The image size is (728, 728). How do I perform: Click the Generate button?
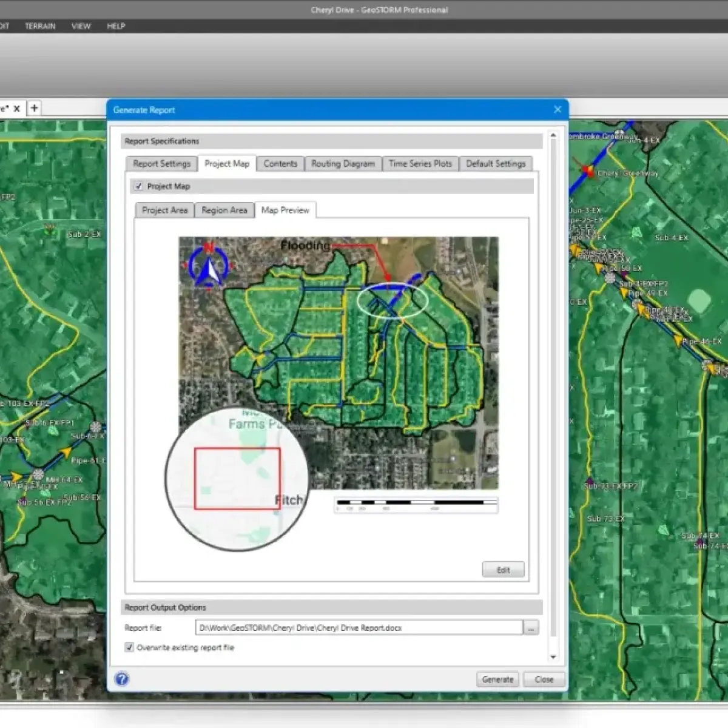(497, 679)
